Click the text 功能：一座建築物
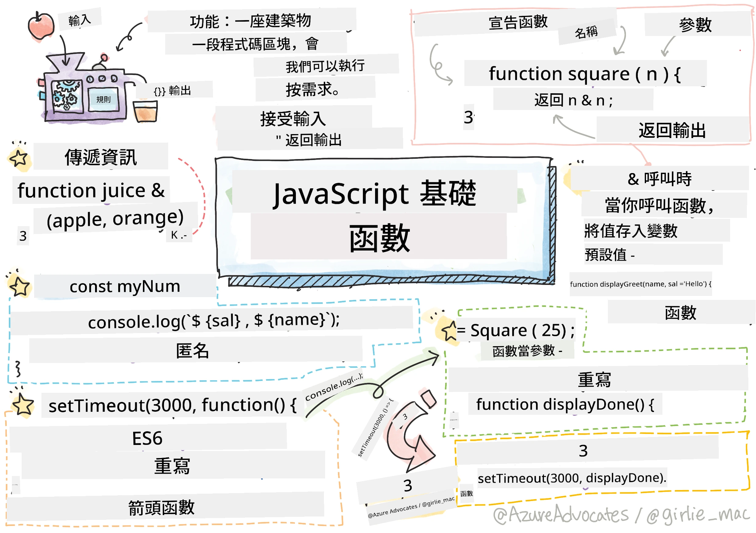Screen dimensions: 756x533 [x=250, y=21]
